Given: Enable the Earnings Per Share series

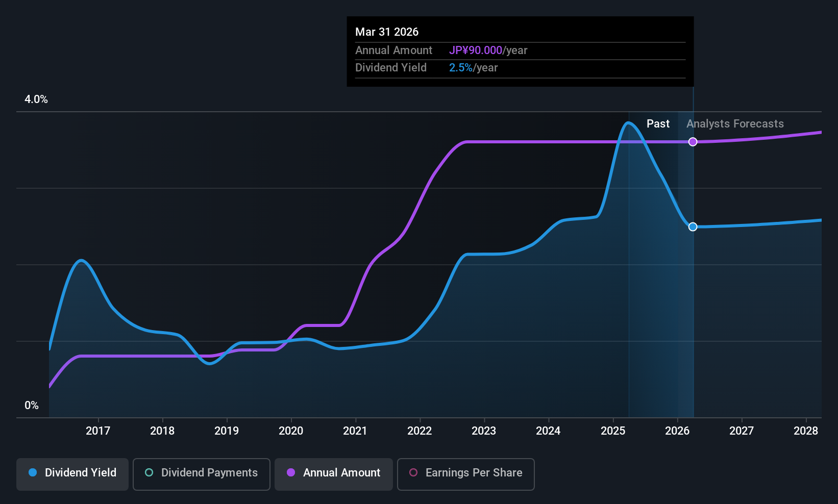Looking at the screenshot, I should click(466, 474).
